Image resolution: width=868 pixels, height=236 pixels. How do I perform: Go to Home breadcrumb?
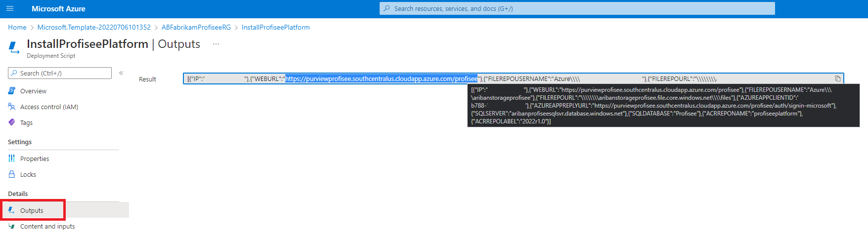[x=17, y=27]
